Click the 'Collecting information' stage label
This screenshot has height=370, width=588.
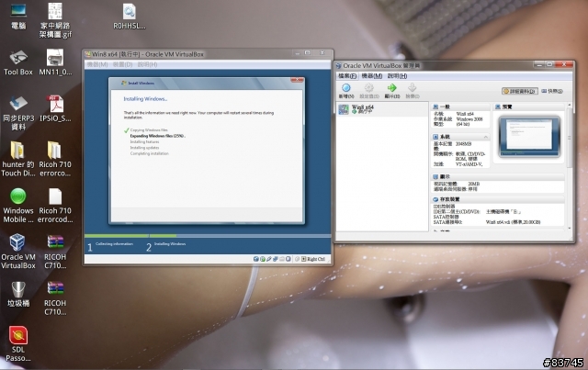point(114,244)
